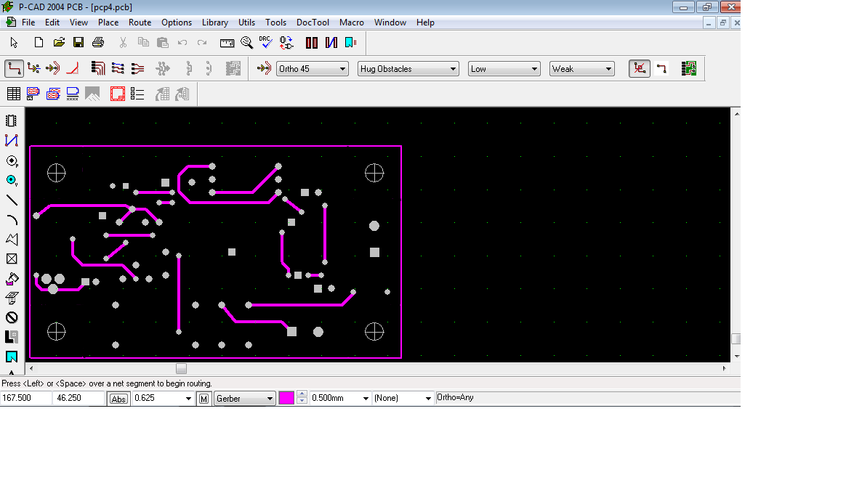Open the Hug Obstacles dropdown
The height and width of the screenshot is (504, 854).
[x=408, y=68]
